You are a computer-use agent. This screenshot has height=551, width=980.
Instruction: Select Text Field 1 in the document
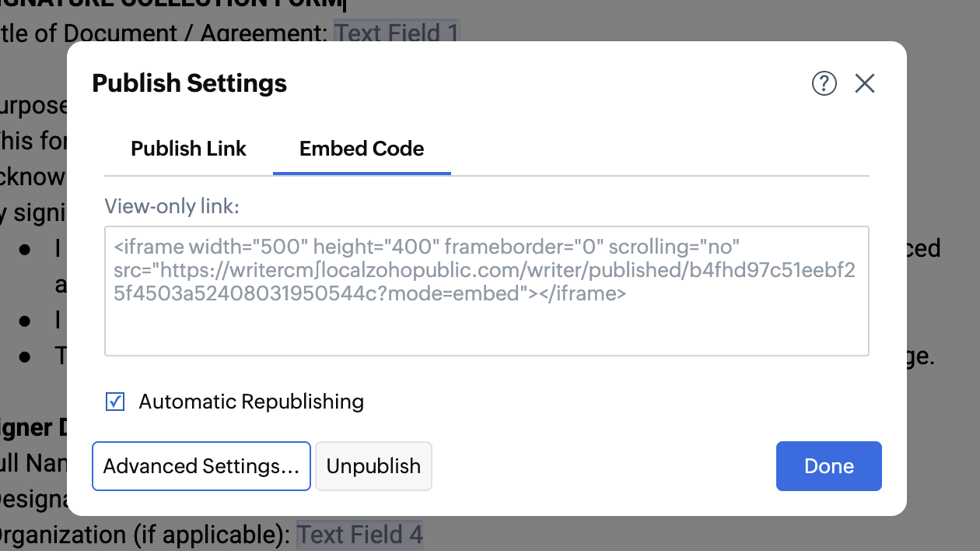pyautogui.click(x=397, y=33)
